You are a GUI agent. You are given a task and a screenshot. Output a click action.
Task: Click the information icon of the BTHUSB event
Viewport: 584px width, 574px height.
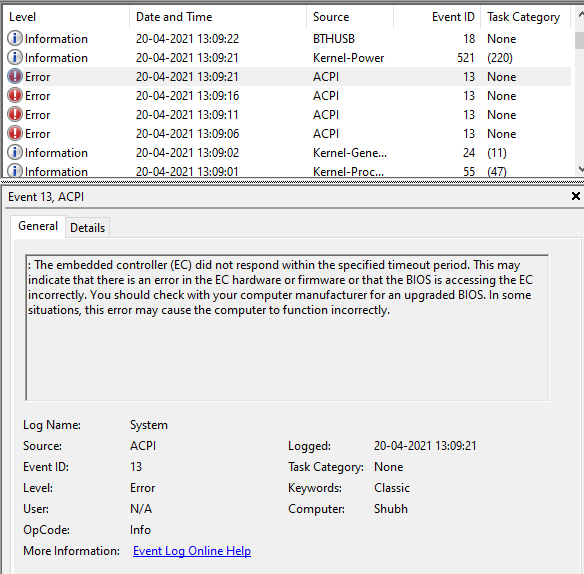pos(15,38)
